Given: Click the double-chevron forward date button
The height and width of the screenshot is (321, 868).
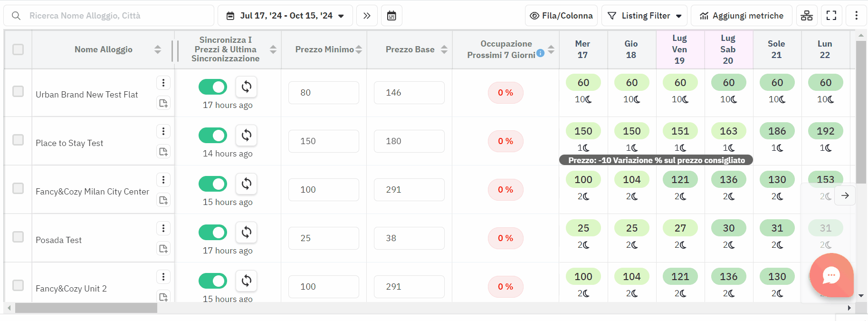Looking at the screenshot, I should point(367,16).
